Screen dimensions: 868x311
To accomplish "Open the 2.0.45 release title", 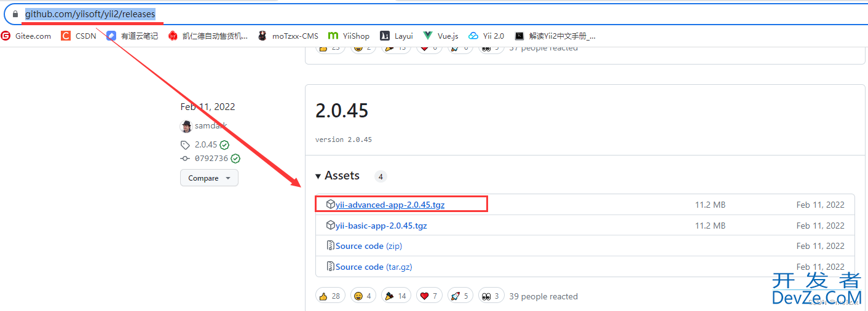I will point(342,111).
